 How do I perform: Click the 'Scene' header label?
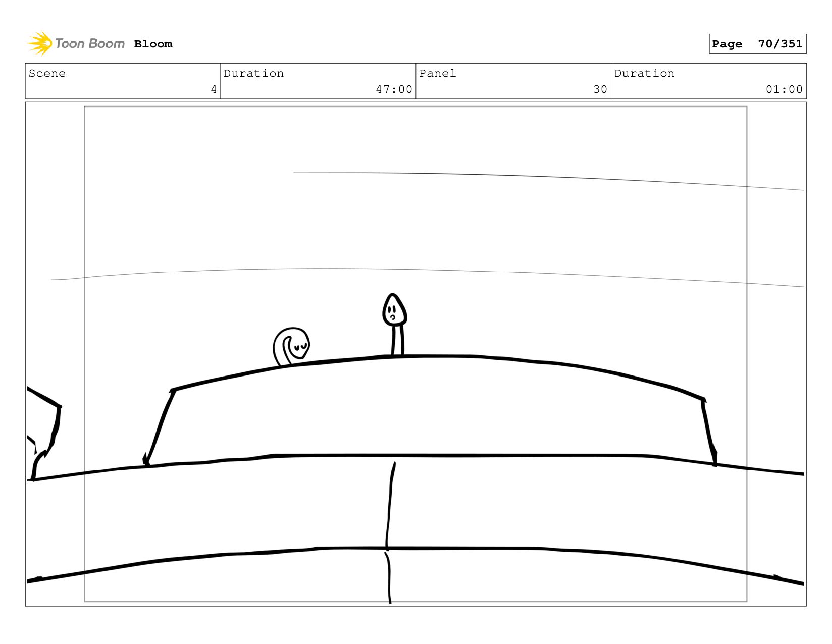click(x=47, y=73)
